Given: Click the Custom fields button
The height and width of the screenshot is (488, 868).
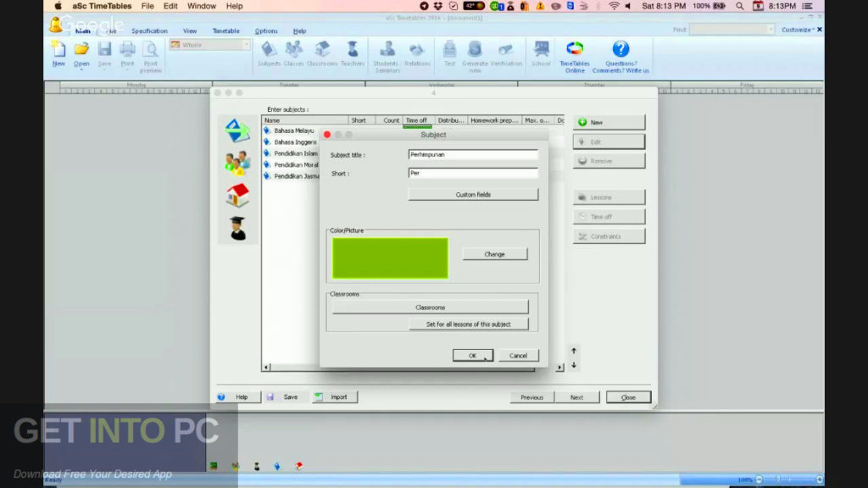Looking at the screenshot, I should click(x=473, y=194).
